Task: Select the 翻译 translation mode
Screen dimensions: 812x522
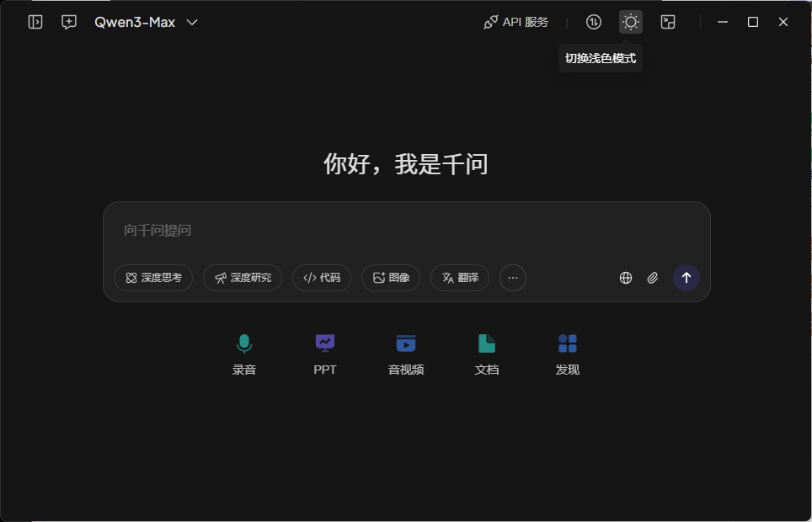Action: 460,278
